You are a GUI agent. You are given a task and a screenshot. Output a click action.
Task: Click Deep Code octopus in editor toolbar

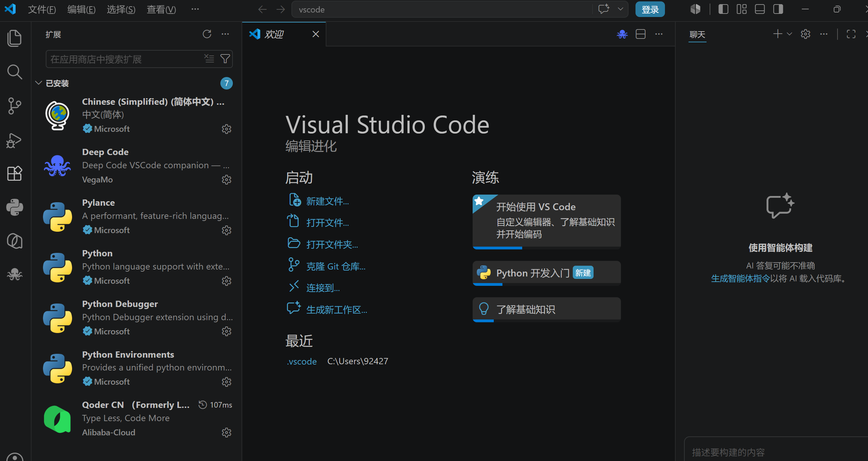[x=622, y=34]
